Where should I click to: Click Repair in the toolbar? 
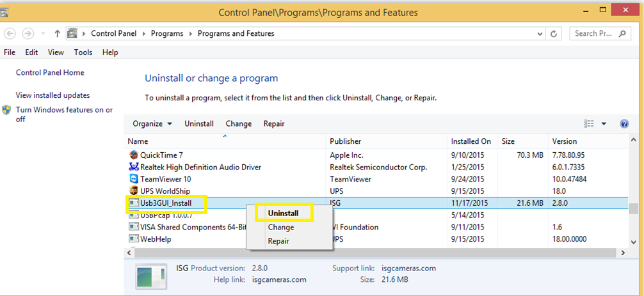[274, 124]
